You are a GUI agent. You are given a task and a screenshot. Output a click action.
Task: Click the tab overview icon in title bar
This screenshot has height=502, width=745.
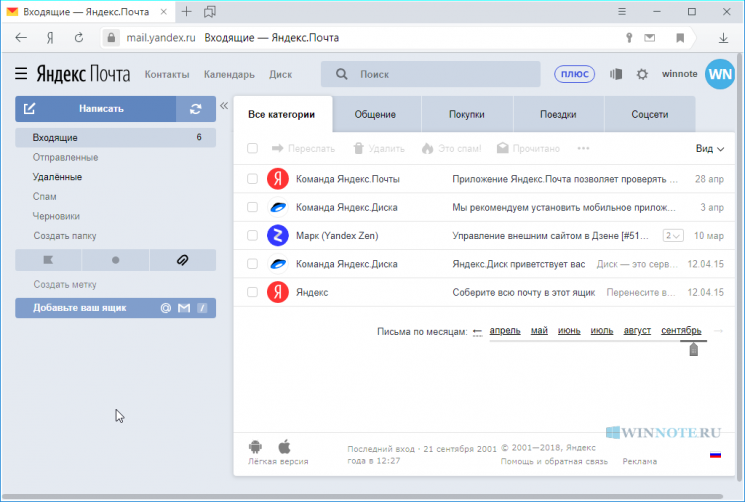pyautogui.click(x=210, y=12)
